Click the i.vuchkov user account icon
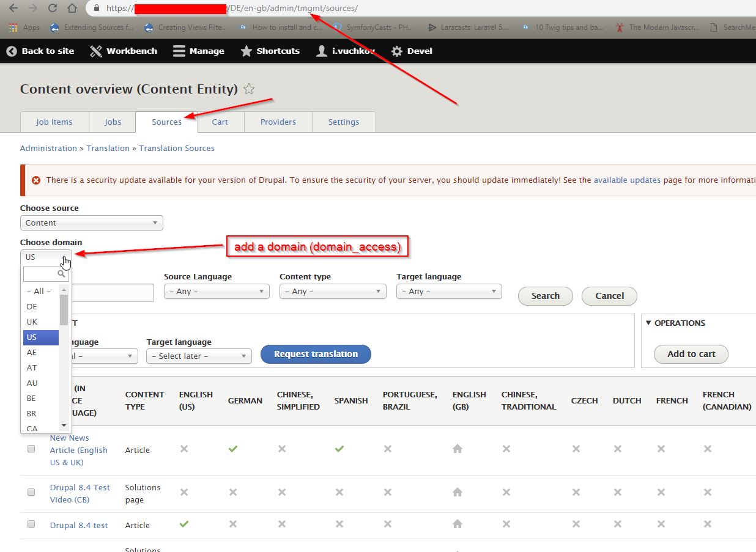The height and width of the screenshot is (552, 756). click(x=321, y=51)
